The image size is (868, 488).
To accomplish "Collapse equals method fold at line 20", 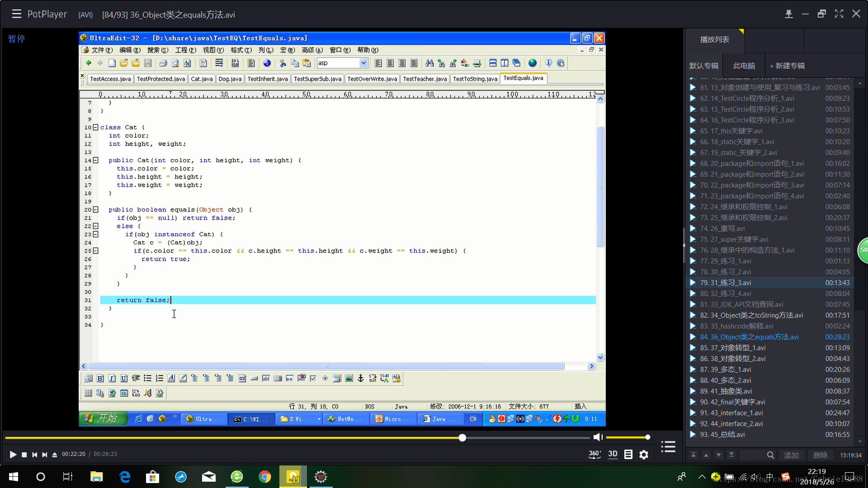I will tap(95, 210).
